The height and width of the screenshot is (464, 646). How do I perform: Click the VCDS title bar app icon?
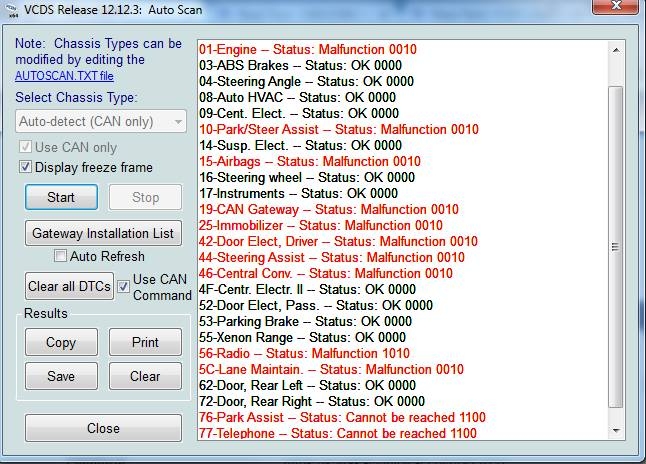13,10
